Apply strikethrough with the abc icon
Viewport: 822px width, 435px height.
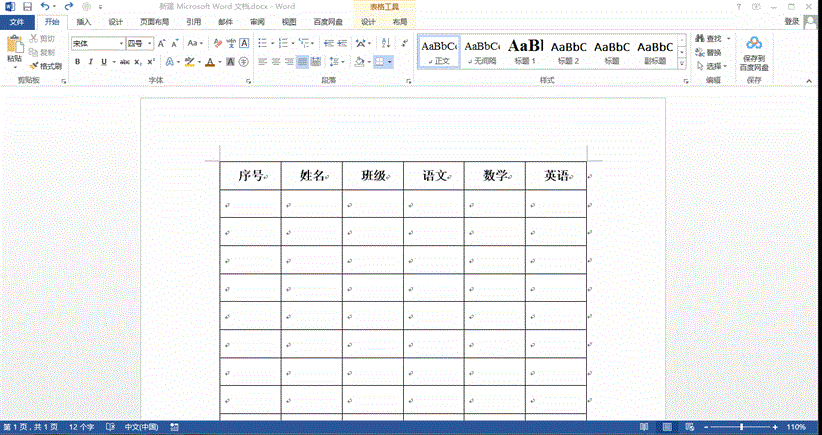pyautogui.click(x=124, y=62)
